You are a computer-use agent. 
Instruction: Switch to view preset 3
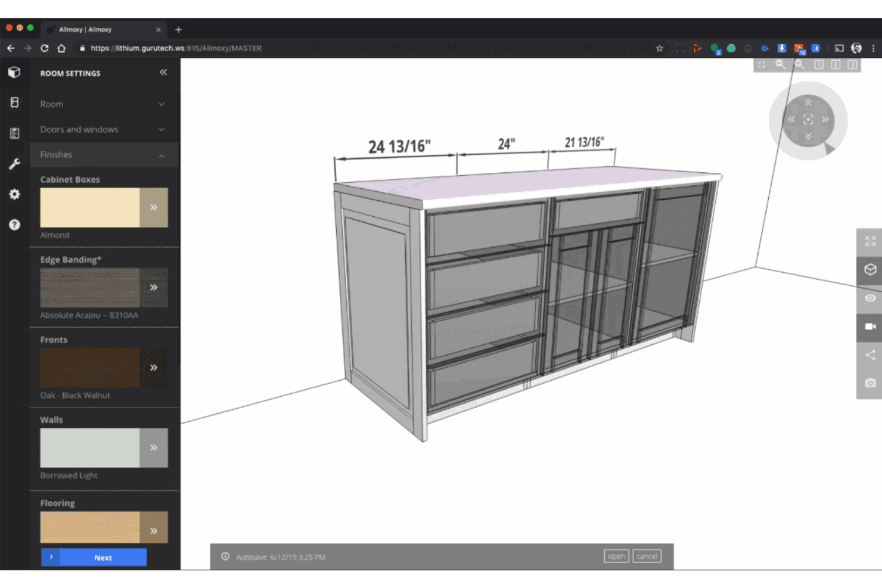click(853, 64)
